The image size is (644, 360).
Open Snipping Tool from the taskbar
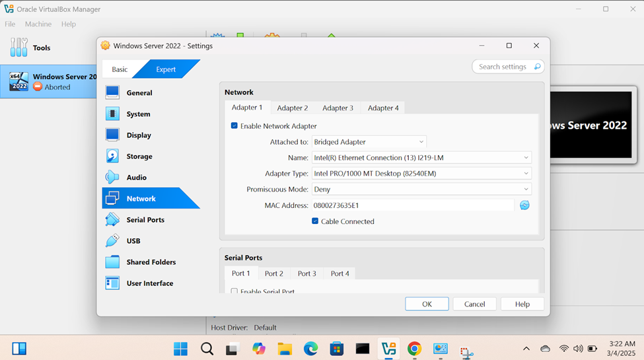click(466, 352)
